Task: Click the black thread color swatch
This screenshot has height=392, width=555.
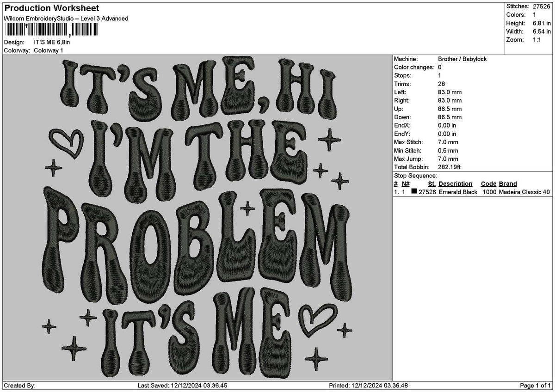Action: point(414,192)
